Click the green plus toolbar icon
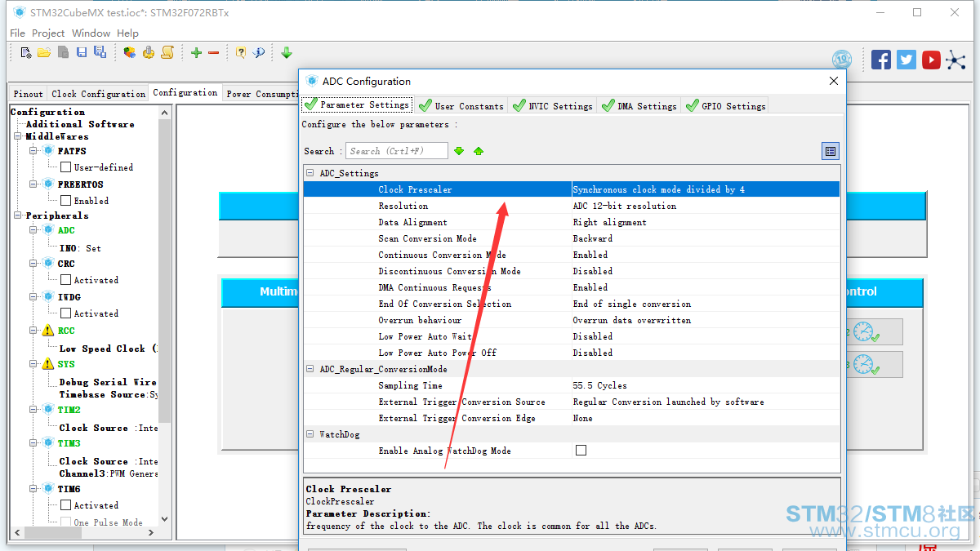The width and height of the screenshot is (980, 551). pos(196,52)
